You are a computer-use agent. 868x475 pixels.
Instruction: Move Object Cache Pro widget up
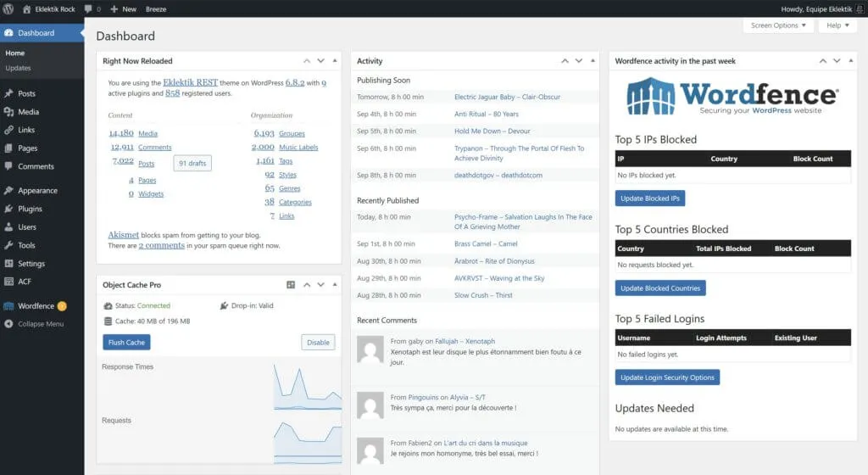307,284
